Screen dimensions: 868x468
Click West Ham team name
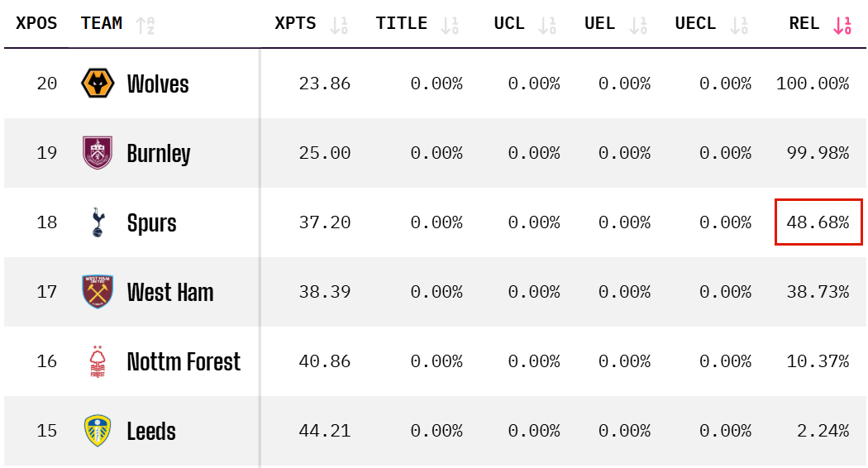coord(170,292)
